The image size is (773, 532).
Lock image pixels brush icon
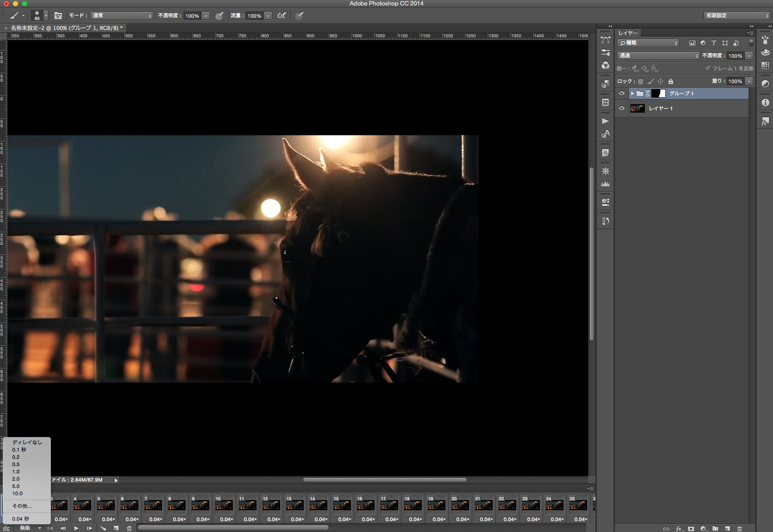pyautogui.click(x=650, y=81)
